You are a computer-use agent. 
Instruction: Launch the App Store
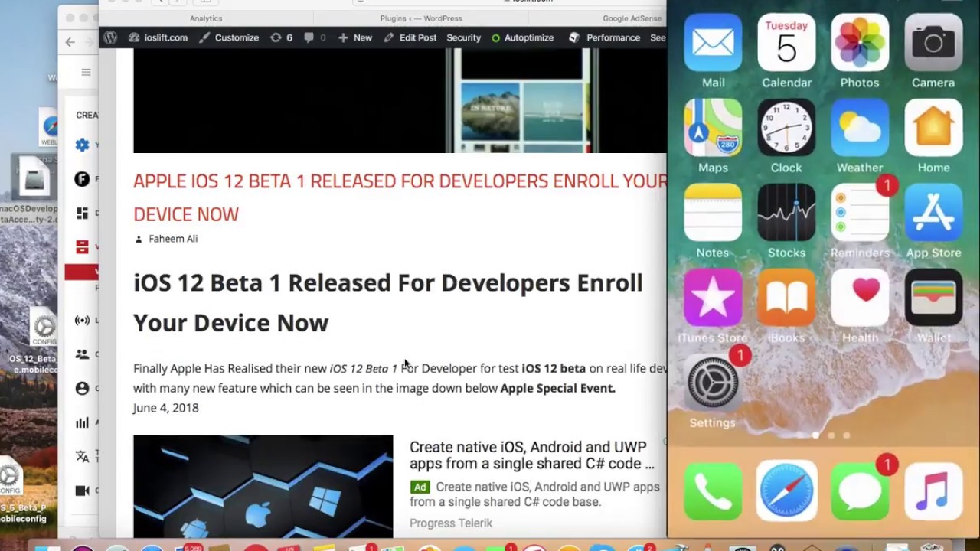[x=933, y=212]
